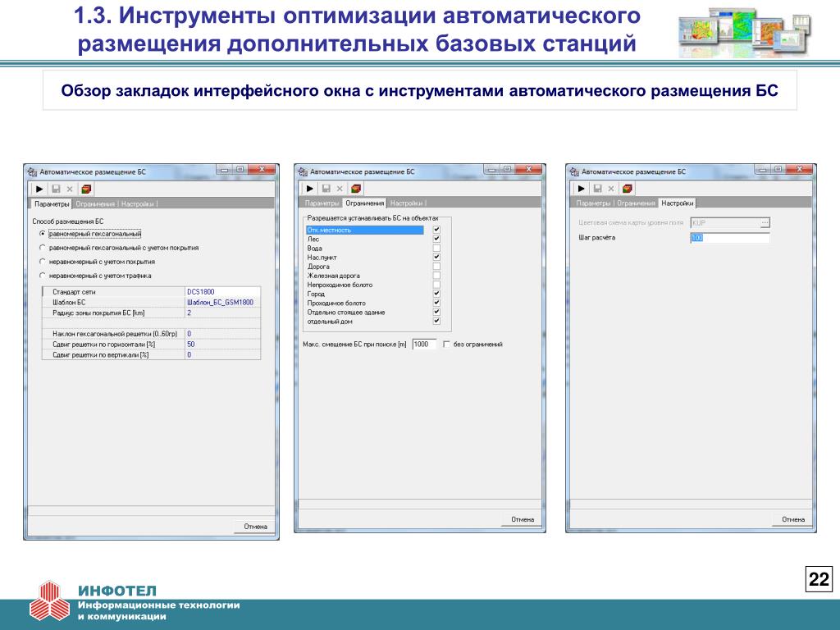This screenshot has width=840, height=630.
Task: Click colored cube icon in middle window
Action: pyautogui.click(x=356, y=189)
